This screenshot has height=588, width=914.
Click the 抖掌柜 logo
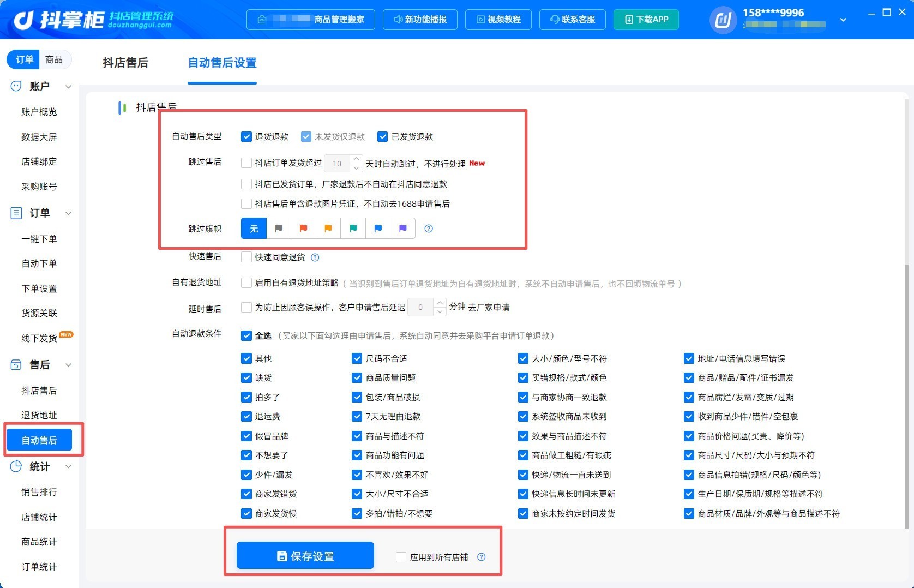click(x=93, y=20)
